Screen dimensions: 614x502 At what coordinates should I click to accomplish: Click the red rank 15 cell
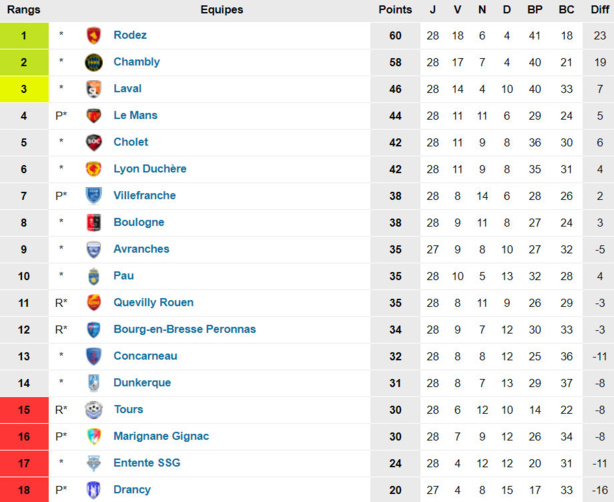click(x=24, y=410)
